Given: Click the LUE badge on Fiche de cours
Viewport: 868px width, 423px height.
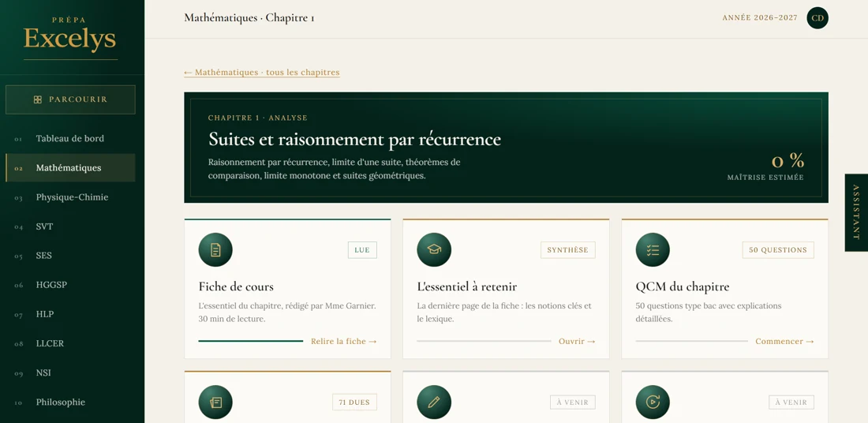Looking at the screenshot, I should [x=362, y=249].
